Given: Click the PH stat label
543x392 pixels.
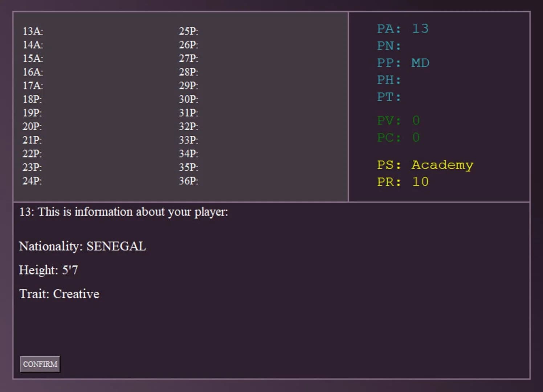Looking at the screenshot, I should [x=389, y=80].
